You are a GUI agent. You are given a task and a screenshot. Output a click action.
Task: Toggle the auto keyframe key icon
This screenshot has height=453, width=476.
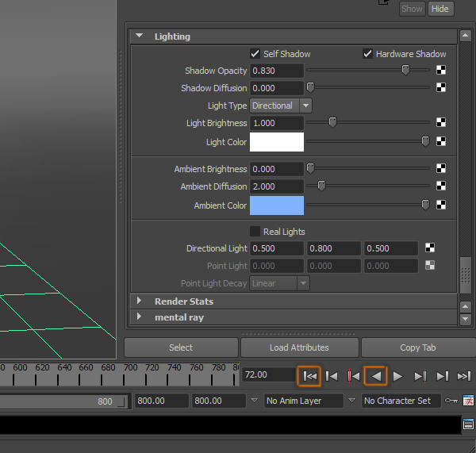[x=451, y=401]
